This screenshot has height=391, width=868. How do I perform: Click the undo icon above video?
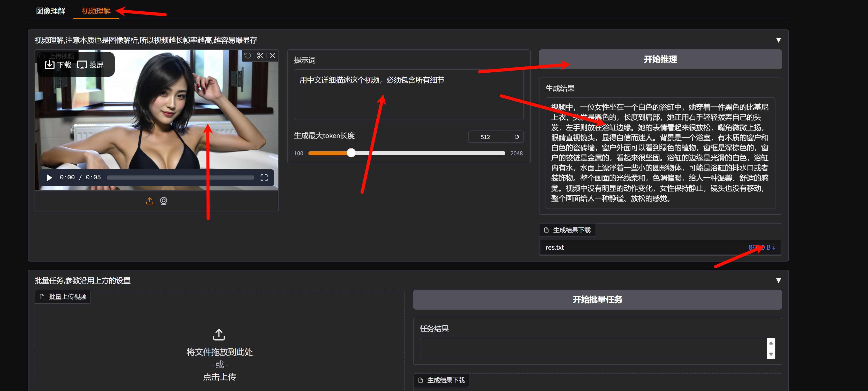pyautogui.click(x=248, y=56)
